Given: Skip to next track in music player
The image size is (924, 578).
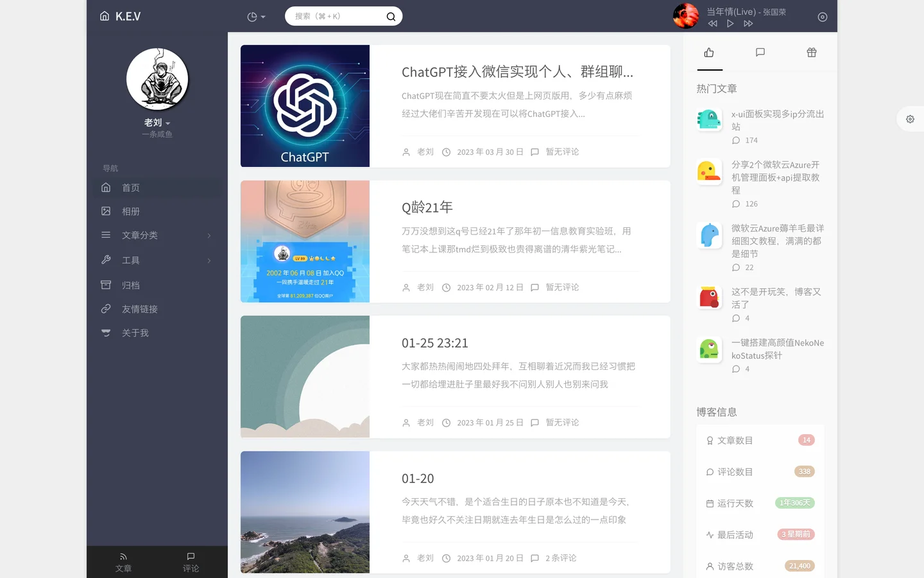Looking at the screenshot, I should point(748,24).
